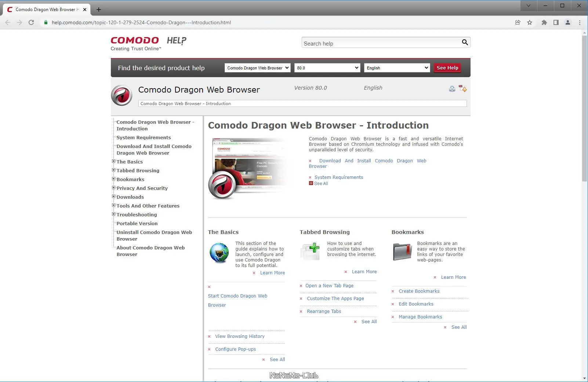This screenshot has width=588, height=382.
Task: Open the Edit Bookmarks link
Action: [x=416, y=304]
